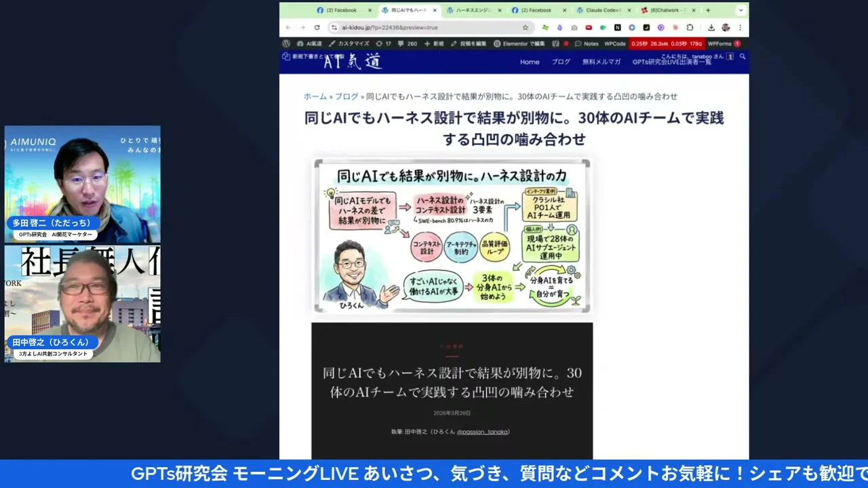Open Chrome's three-dot menu
868x488 pixels.
point(741,27)
